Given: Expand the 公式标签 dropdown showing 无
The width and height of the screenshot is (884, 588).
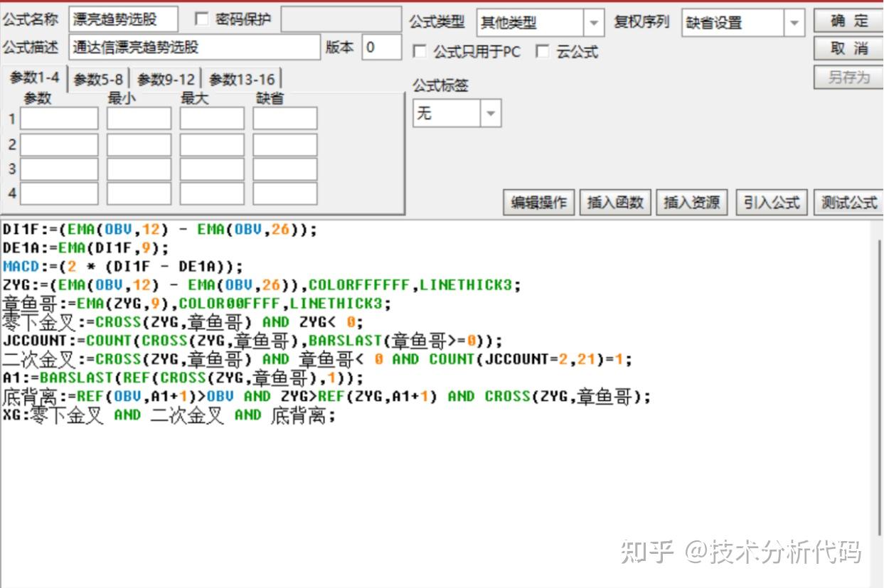Looking at the screenshot, I should tap(457, 113).
